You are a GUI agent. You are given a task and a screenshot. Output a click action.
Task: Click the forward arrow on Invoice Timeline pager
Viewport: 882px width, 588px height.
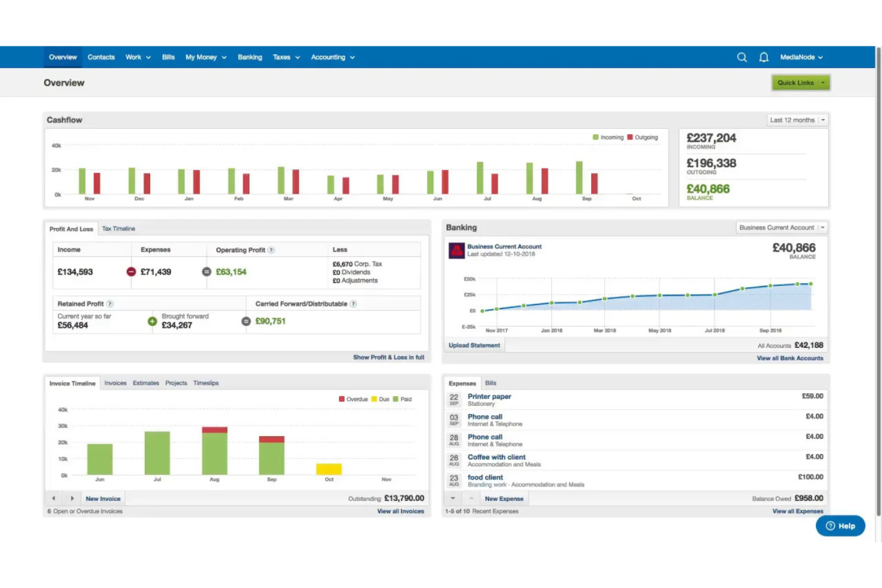pos(72,498)
